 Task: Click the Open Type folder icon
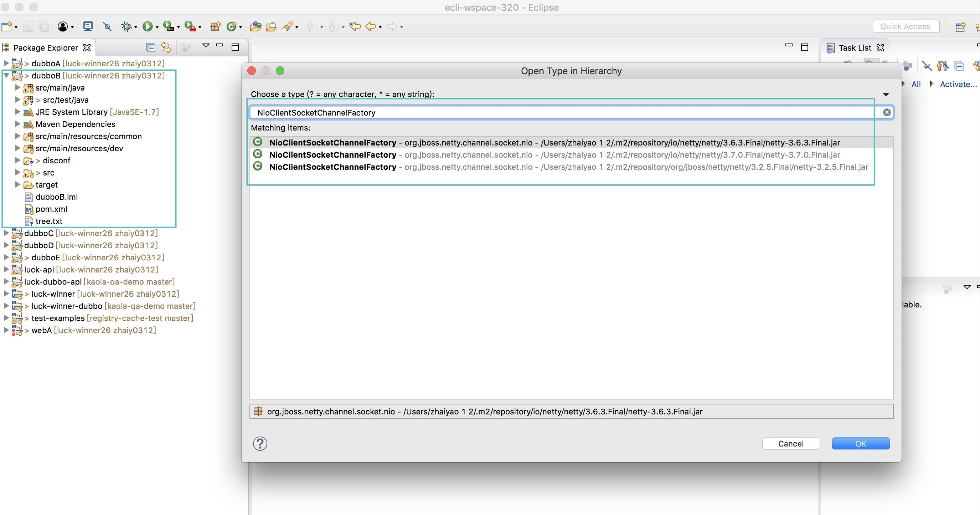click(x=256, y=26)
